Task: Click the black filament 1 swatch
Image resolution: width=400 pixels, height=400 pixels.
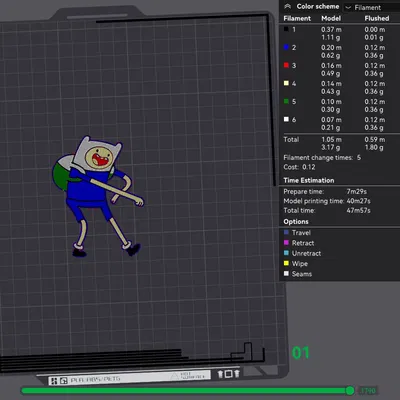Action: (286, 29)
